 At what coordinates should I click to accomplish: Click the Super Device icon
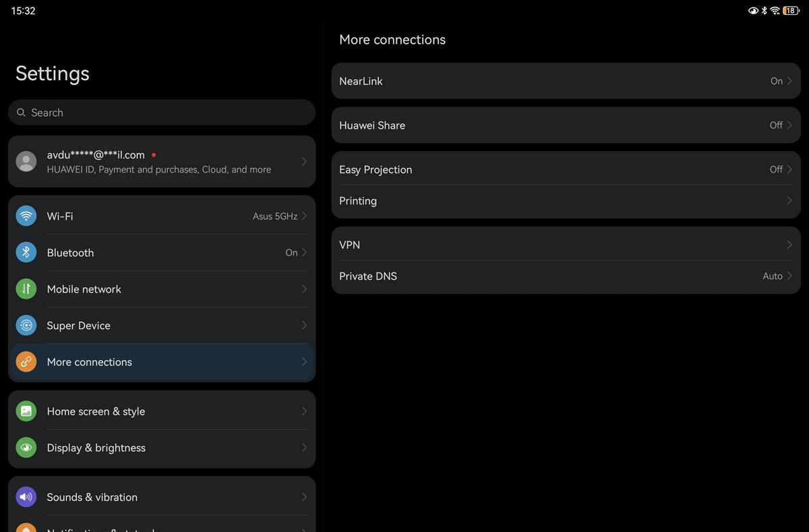(x=26, y=326)
